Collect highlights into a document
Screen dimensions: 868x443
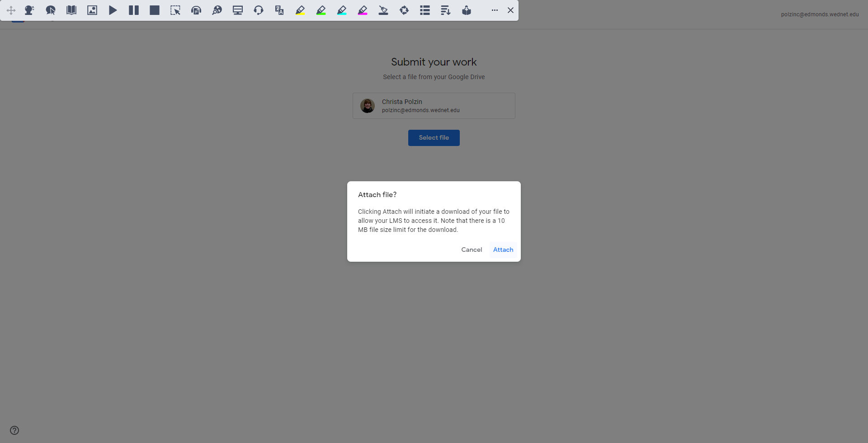pyautogui.click(x=404, y=10)
